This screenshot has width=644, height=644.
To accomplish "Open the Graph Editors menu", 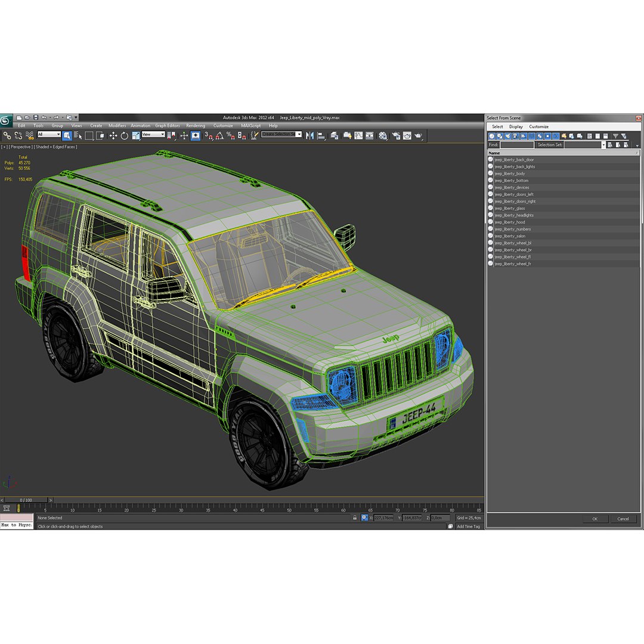I will click(167, 126).
